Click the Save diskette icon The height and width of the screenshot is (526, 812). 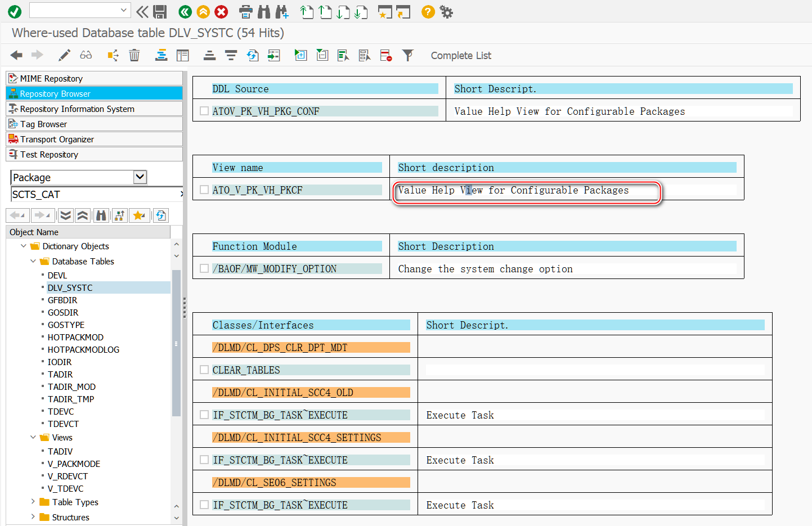160,12
